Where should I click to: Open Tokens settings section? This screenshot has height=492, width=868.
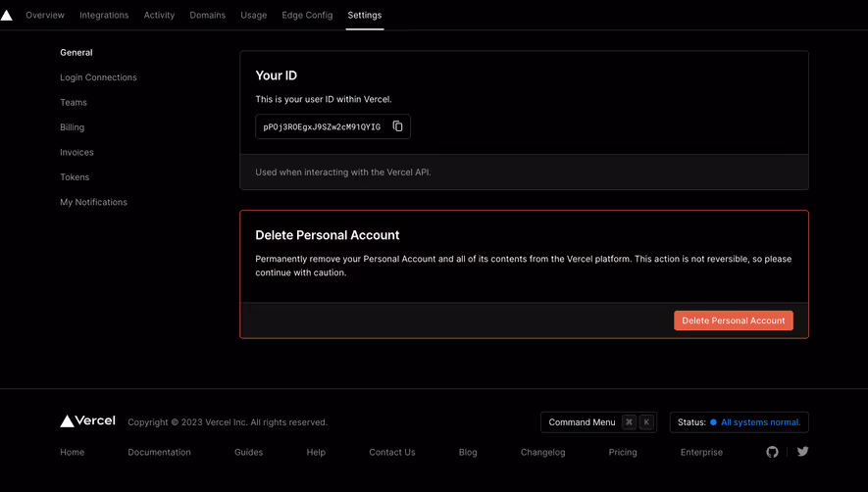tap(75, 177)
